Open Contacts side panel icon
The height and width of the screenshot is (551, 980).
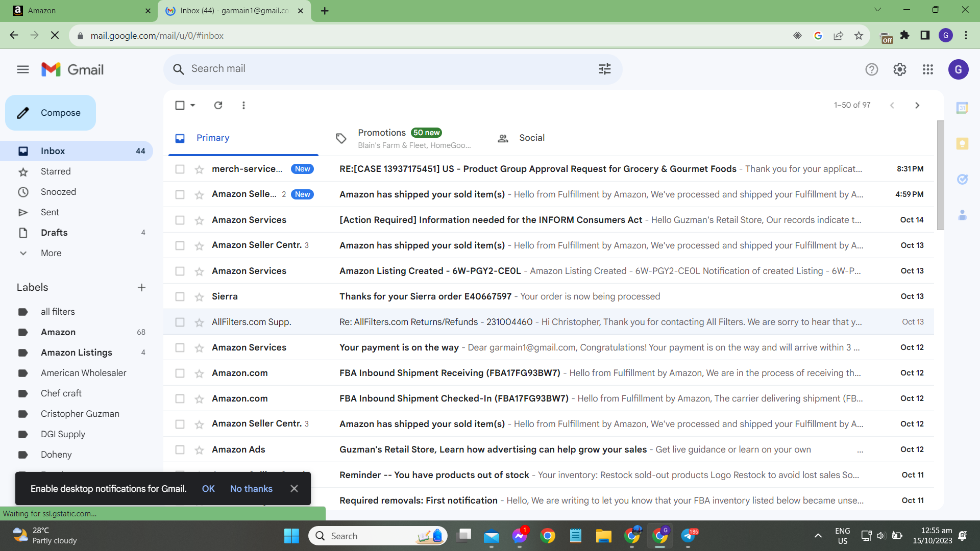(962, 215)
